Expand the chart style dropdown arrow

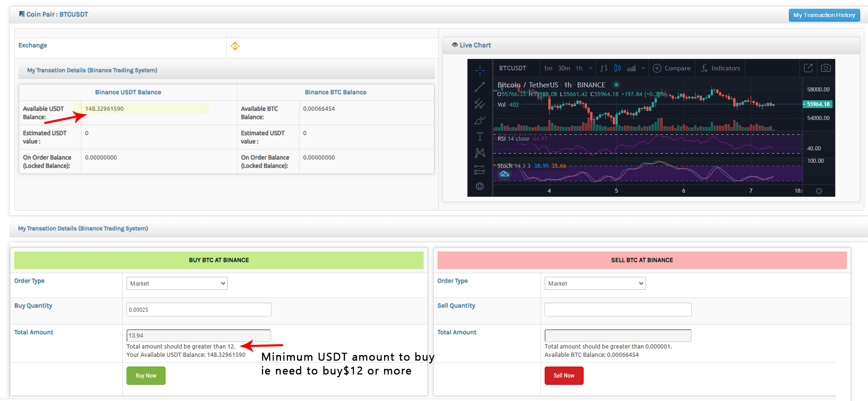click(644, 68)
